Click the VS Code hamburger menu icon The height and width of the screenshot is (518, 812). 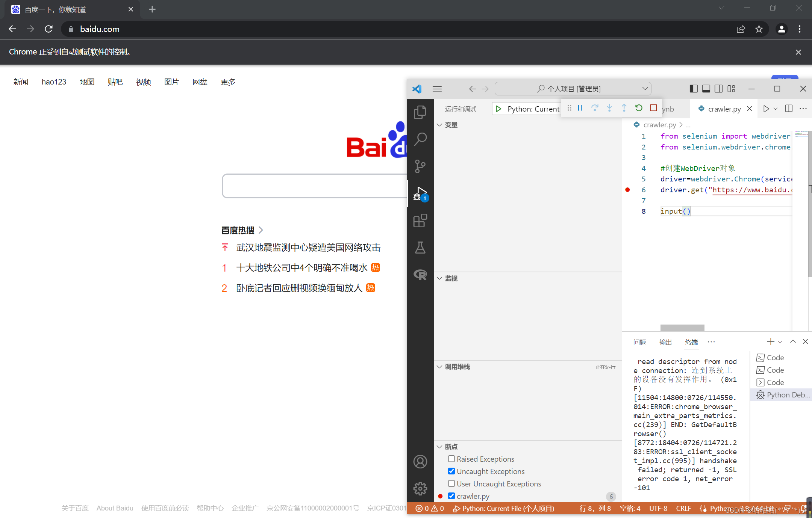tap(437, 89)
